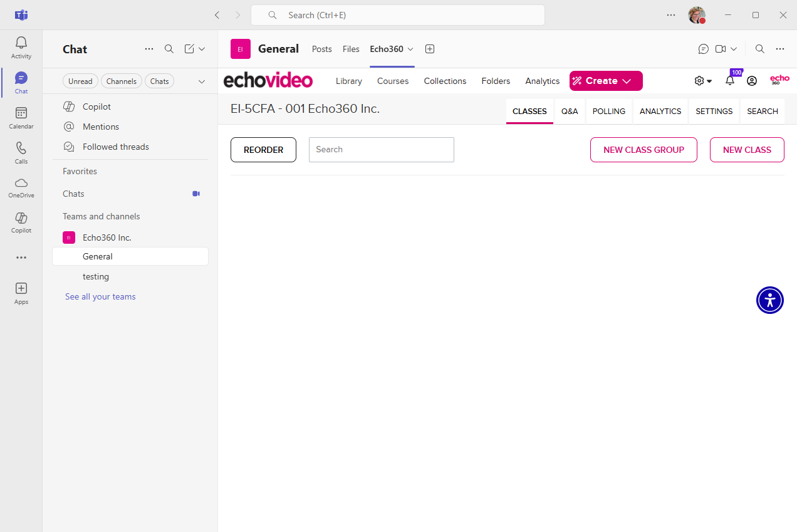Select the Chat icon in sidebar
This screenshot has height=532, width=797.
point(21,83)
